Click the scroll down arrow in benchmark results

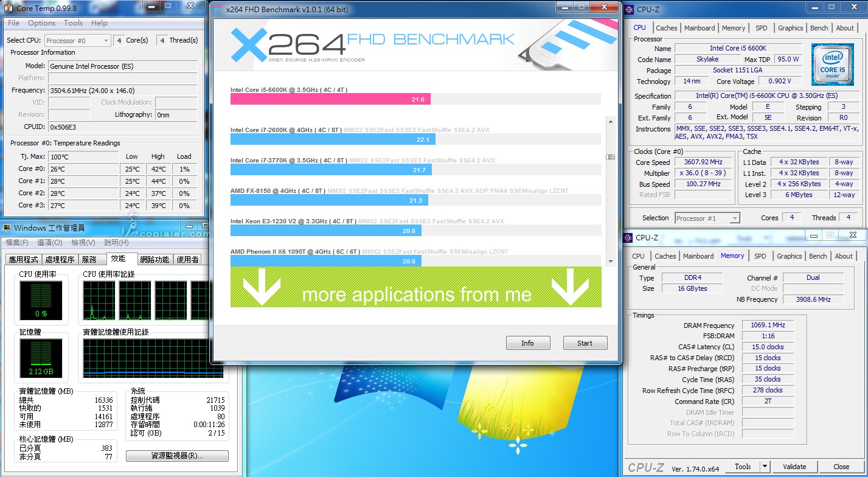click(x=611, y=261)
